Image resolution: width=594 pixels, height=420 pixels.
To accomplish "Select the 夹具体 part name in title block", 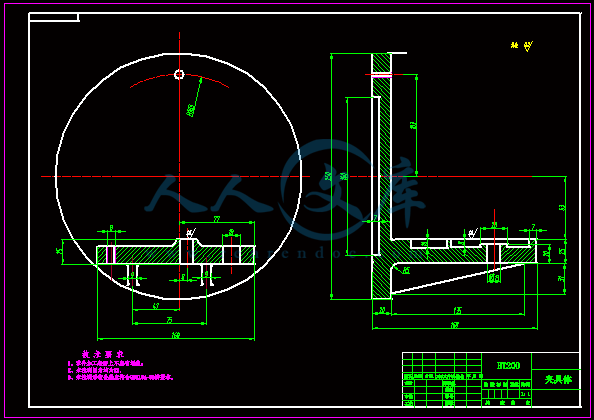I will tap(558, 379).
